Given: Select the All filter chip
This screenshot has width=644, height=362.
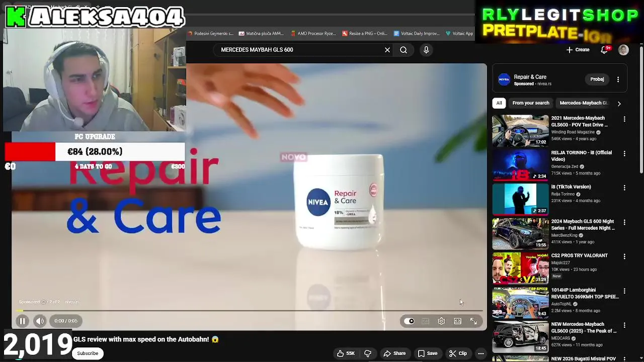Looking at the screenshot, I should point(499,103).
